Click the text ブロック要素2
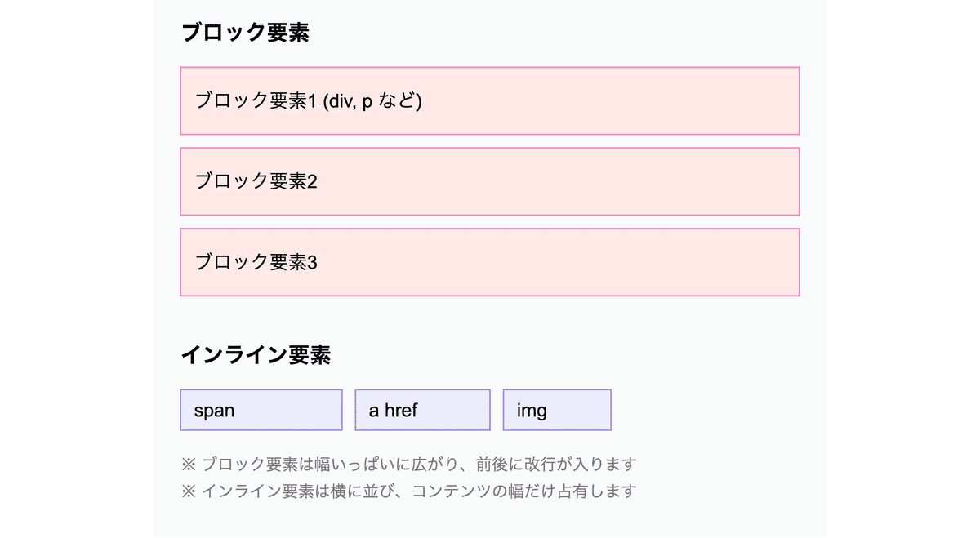The image size is (980, 538). pos(256,181)
